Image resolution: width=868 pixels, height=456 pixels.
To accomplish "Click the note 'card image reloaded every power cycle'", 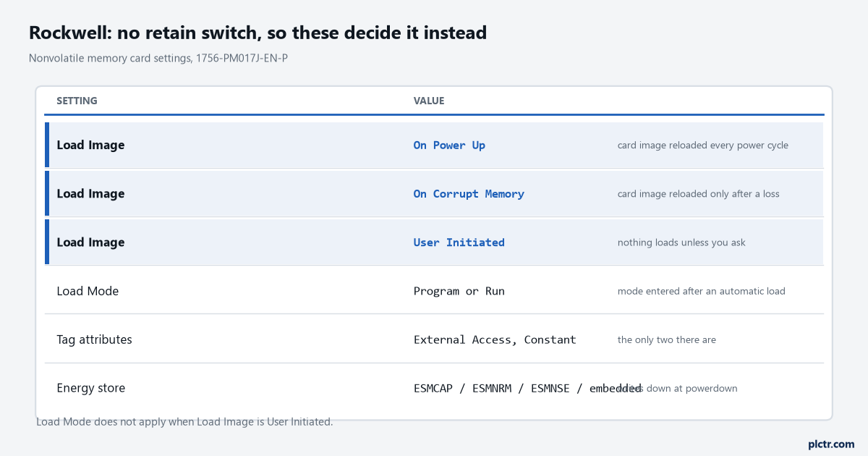I will point(703,145).
